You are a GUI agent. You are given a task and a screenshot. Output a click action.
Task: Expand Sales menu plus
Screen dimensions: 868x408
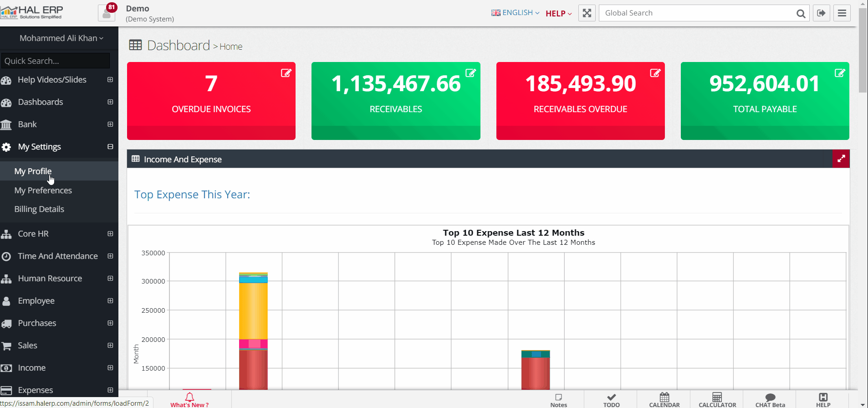click(110, 346)
